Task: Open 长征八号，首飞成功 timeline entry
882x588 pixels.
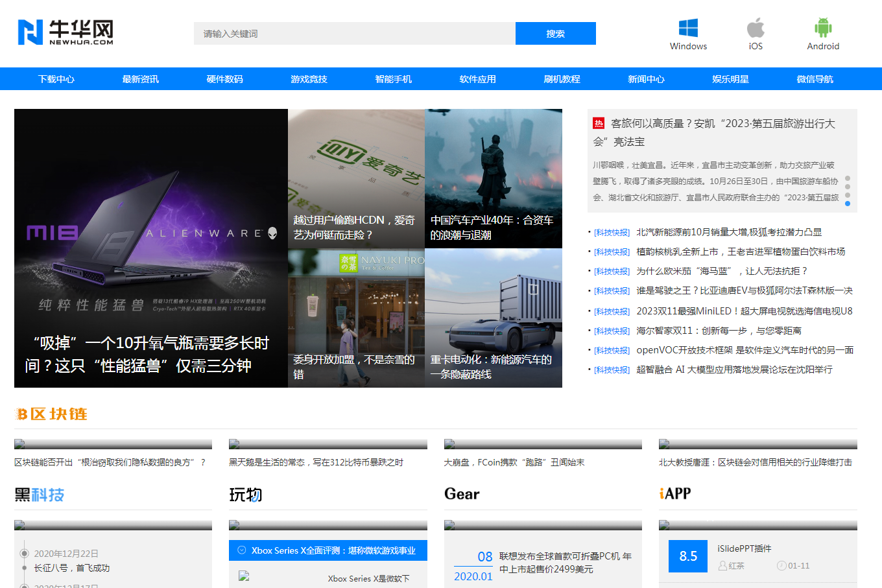Action: (72, 568)
